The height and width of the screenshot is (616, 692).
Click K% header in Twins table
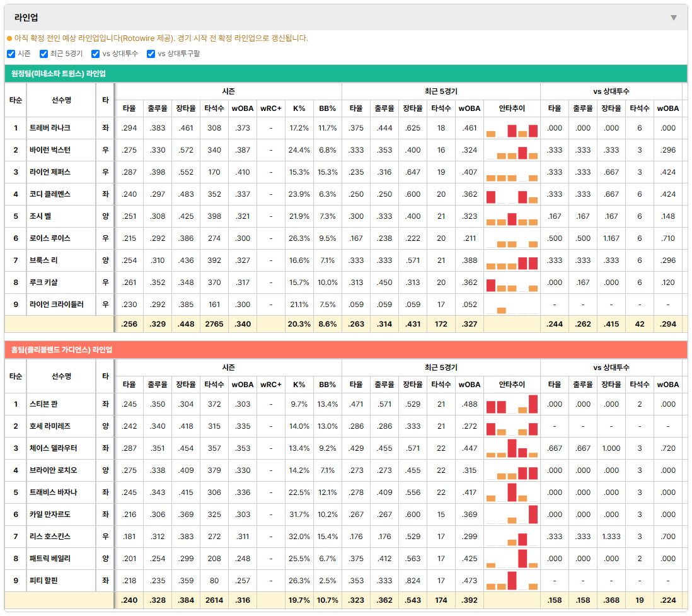[299, 108]
